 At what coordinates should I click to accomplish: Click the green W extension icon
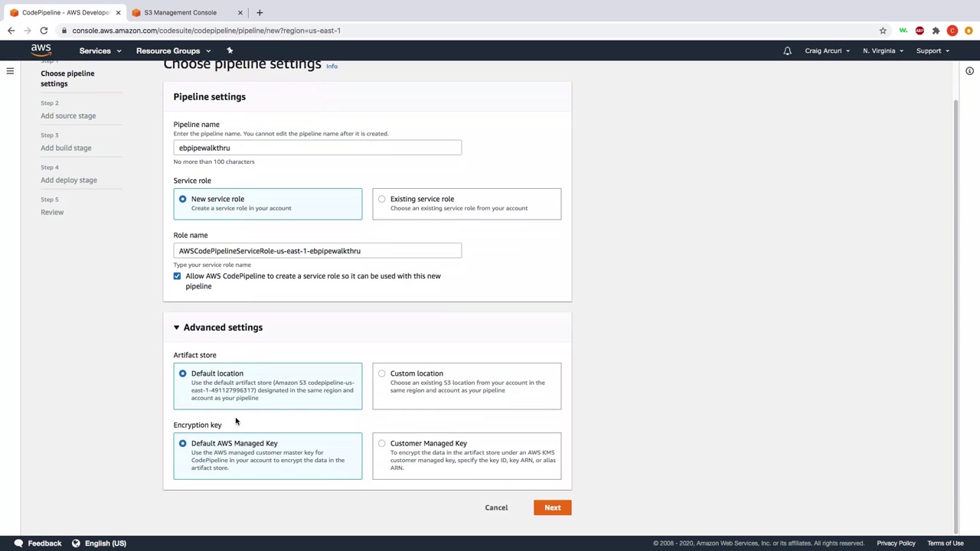903,31
